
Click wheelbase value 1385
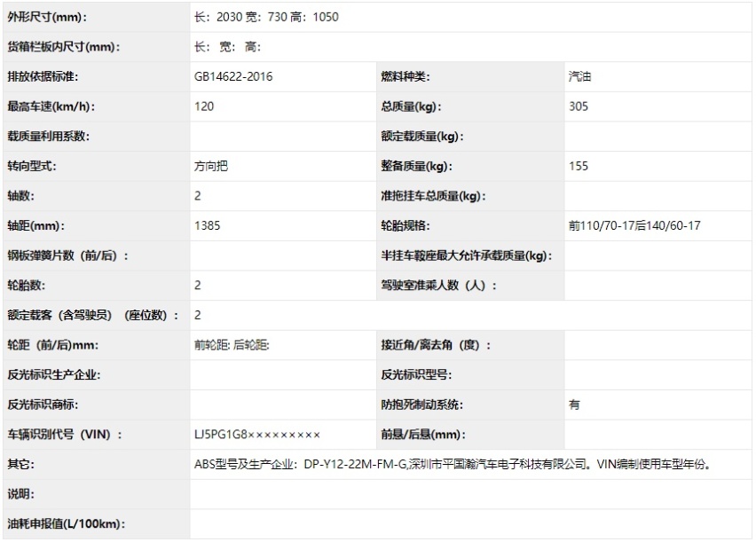pyautogui.click(x=207, y=225)
